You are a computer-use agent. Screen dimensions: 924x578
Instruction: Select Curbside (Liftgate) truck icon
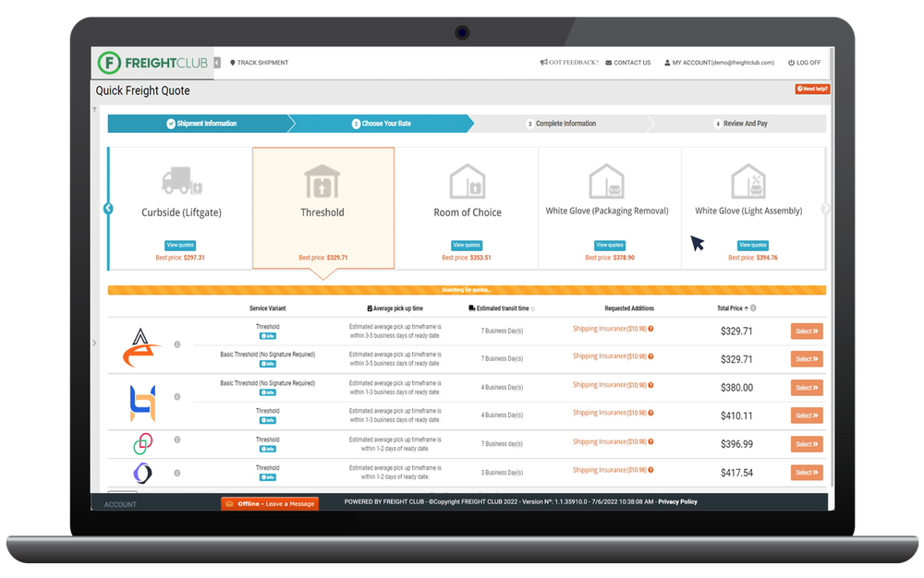(x=181, y=181)
